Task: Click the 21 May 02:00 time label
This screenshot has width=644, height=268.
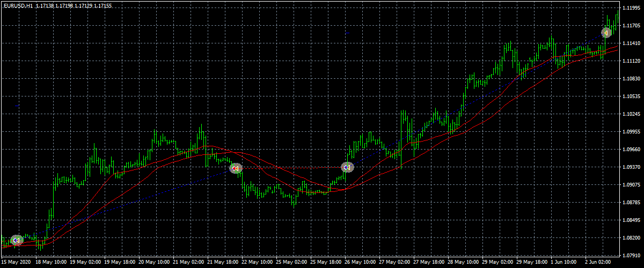Action: coord(188,263)
